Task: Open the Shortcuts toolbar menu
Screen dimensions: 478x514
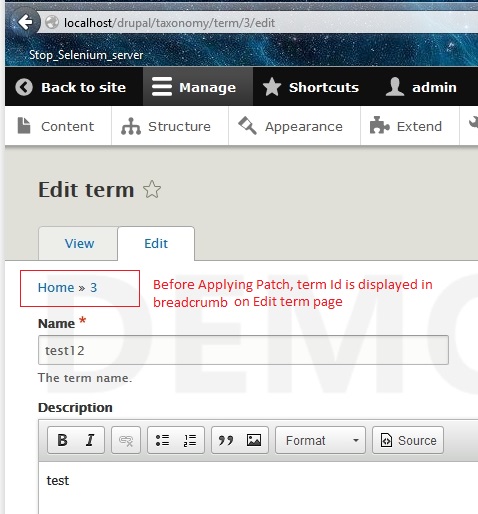Action: [311, 87]
